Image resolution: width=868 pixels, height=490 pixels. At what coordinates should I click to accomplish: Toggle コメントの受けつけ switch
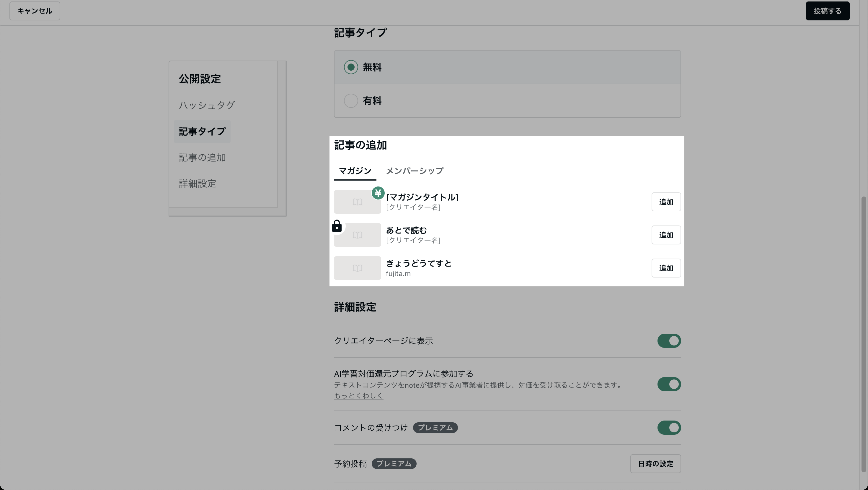point(669,428)
